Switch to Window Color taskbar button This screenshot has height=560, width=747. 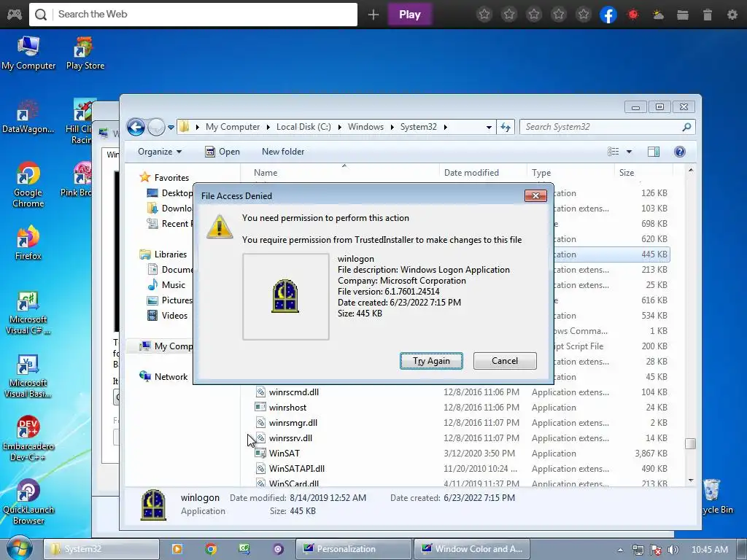pos(472,549)
